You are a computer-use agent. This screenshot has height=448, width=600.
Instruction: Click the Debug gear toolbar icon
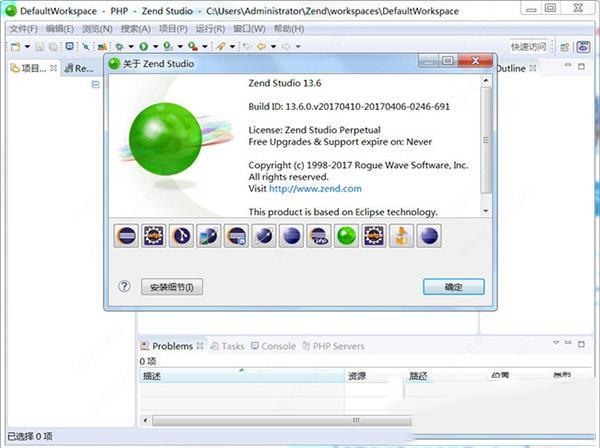(119, 47)
